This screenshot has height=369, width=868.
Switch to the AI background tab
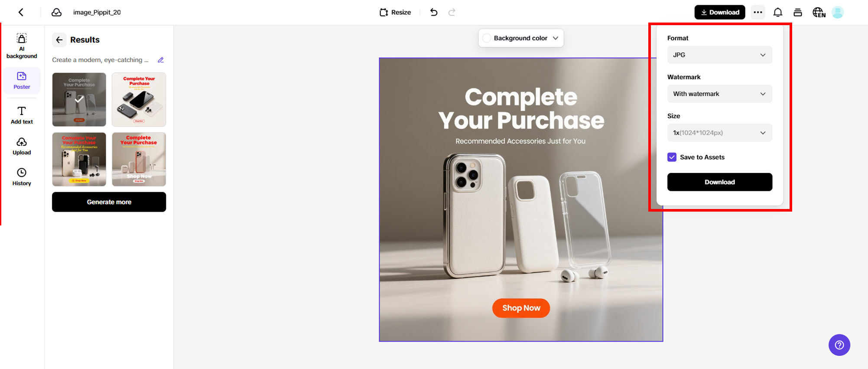tap(22, 46)
